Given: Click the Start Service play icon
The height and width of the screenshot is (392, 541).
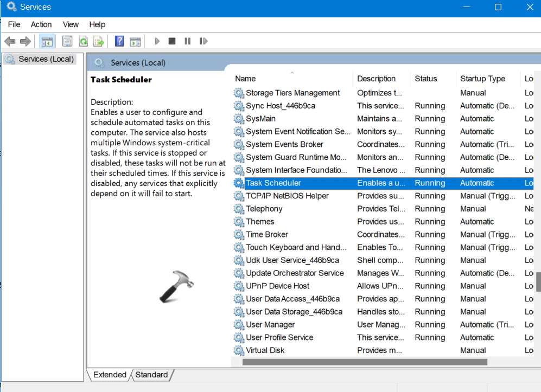Looking at the screenshot, I should pyautogui.click(x=157, y=41).
